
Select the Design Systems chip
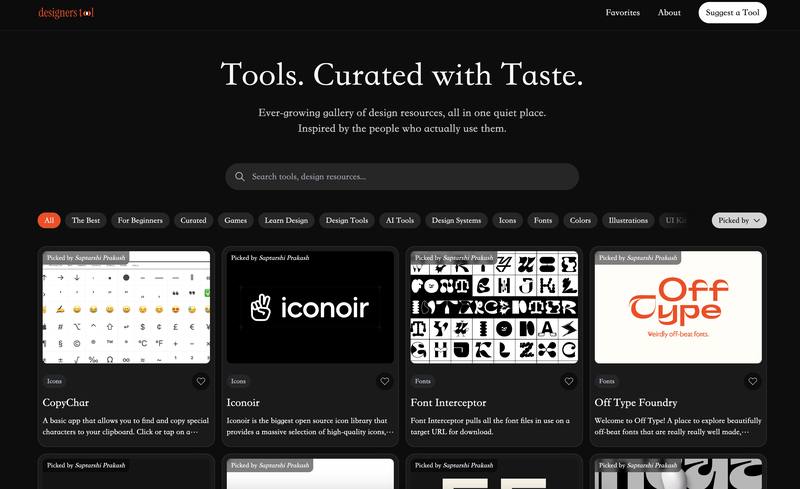[457, 221]
